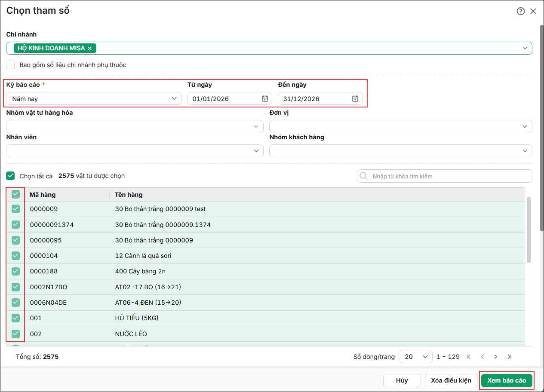
Task: Expand the Chi nhánh dropdown arrow
Action: pyautogui.click(x=525, y=48)
